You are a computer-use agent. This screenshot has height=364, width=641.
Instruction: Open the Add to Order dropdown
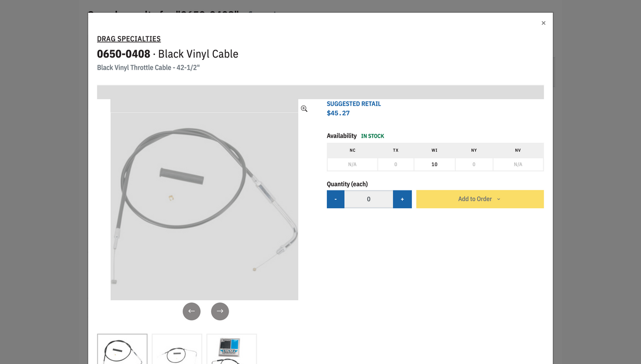coord(480,199)
